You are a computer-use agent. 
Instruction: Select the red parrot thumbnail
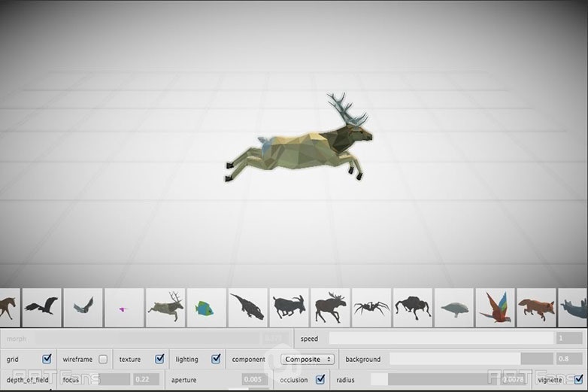click(x=495, y=307)
